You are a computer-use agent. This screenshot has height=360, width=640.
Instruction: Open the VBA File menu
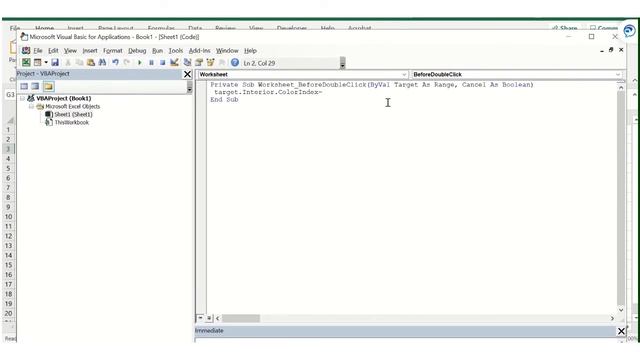pos(38,51)
